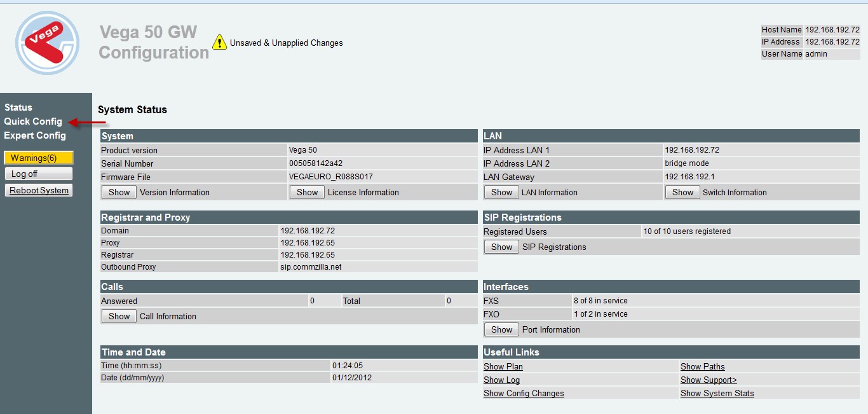Click the Vega 50 GW Configuration title
Screen dimensions: 868x414
(154, 43)
